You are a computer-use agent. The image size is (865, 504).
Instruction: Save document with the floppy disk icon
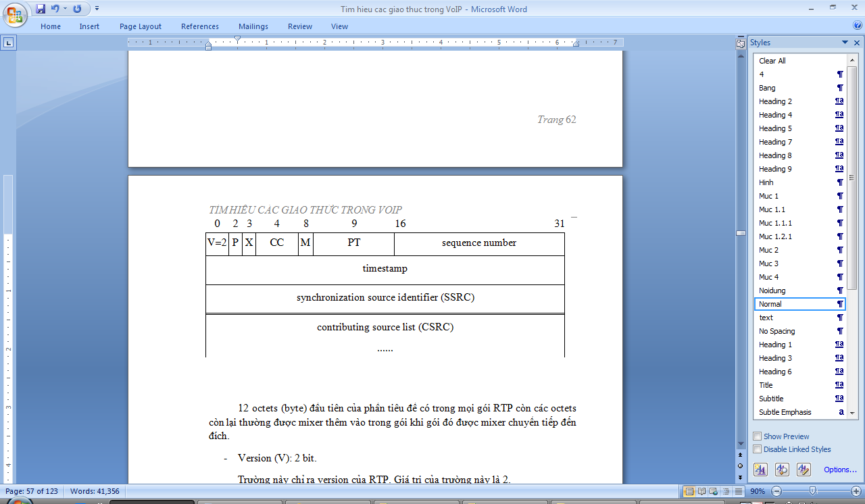click(41, 9)
